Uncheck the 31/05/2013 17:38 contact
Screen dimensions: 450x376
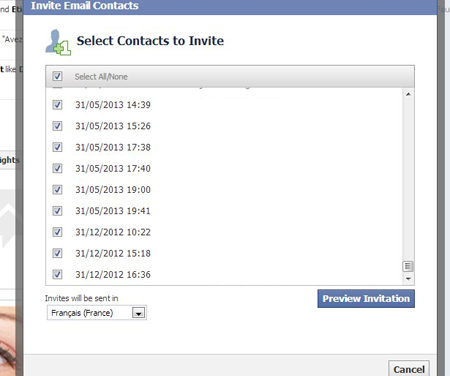57,147
